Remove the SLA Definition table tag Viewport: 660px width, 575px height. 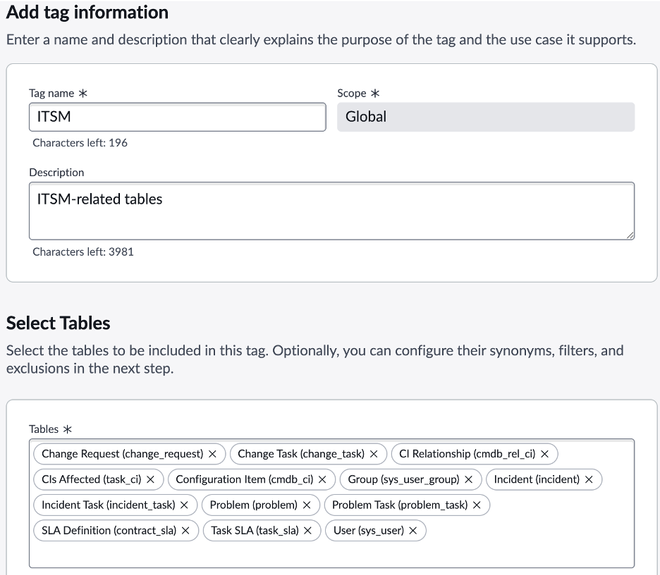(x=184, y=531)
